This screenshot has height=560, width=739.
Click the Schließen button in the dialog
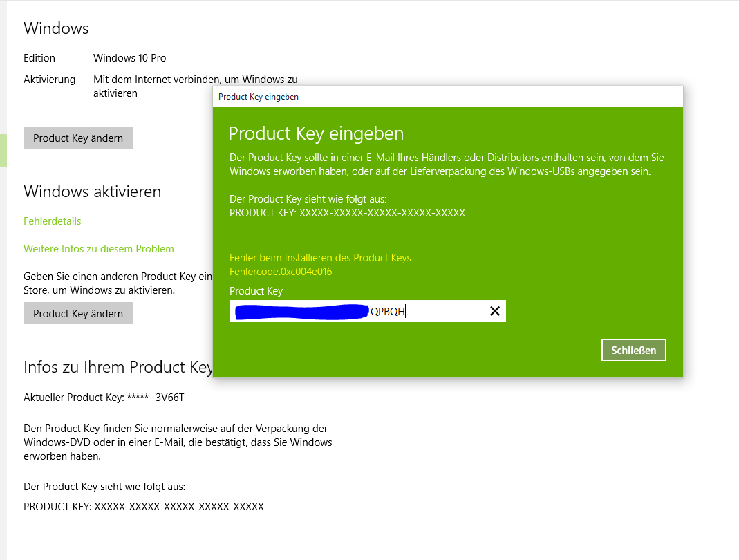(633, 351)
